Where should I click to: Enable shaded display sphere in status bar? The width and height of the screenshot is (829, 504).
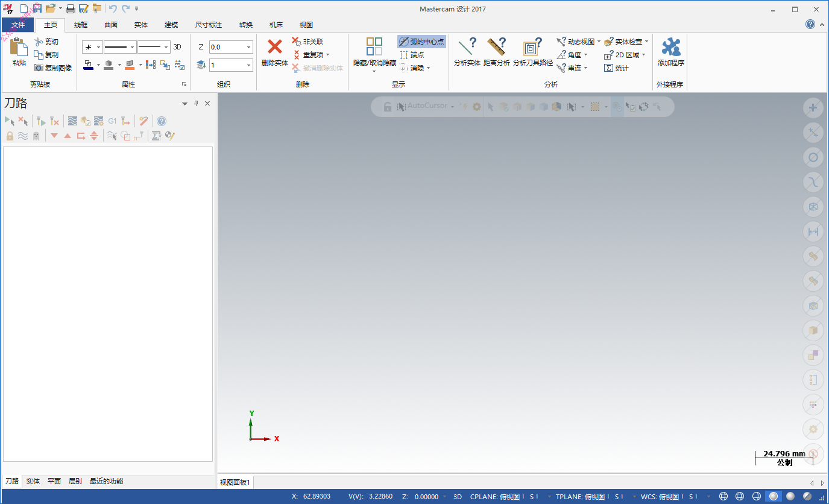(x=773, y=496)
